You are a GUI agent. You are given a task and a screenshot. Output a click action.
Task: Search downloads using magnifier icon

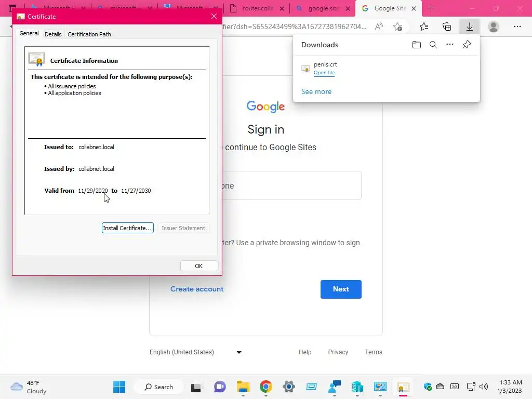click(x=433, y=45)
